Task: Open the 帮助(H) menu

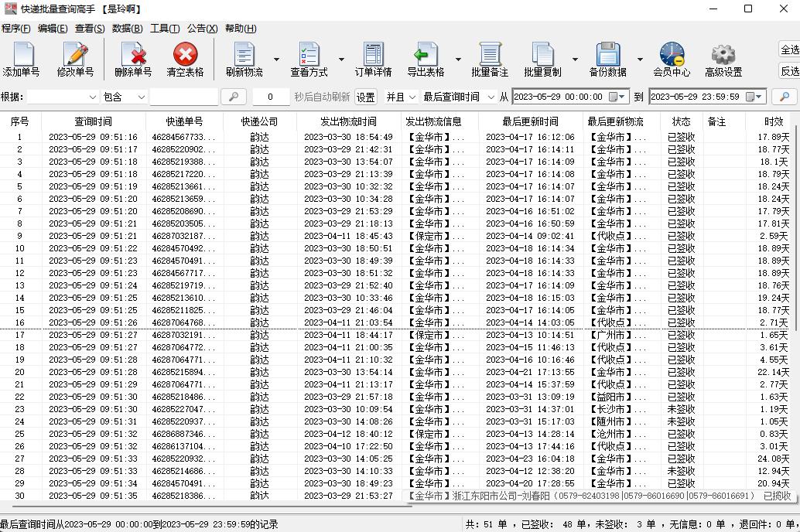Action: 241,29
